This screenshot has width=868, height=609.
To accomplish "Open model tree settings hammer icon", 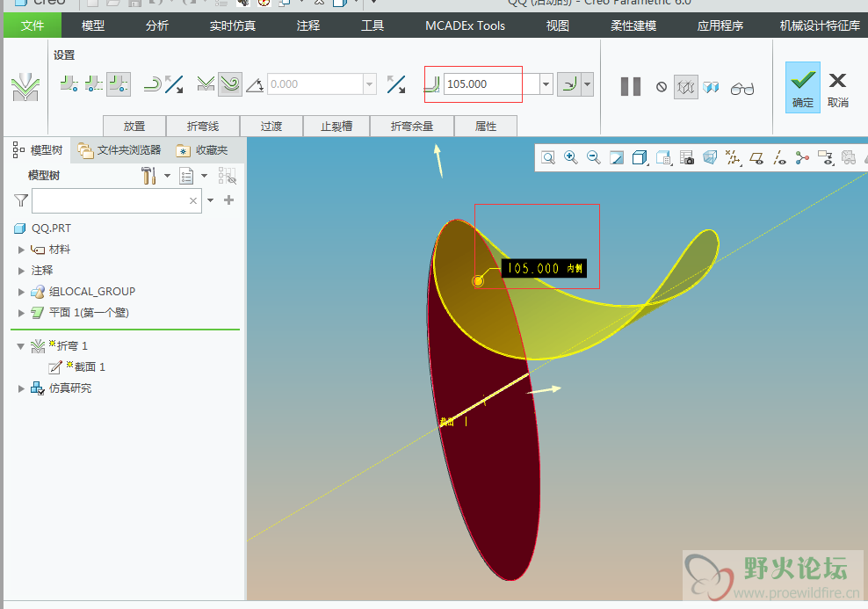I will [x=148, y=176].
